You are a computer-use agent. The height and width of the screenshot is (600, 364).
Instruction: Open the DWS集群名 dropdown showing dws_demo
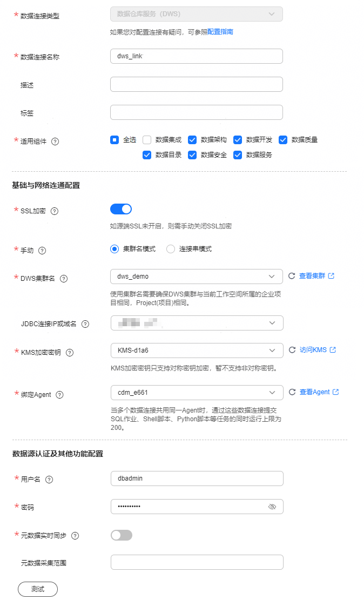click(197, 277)
